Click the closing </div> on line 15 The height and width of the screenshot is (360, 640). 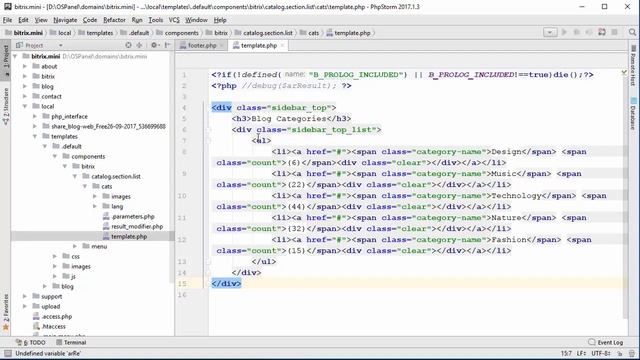[x=226, y=283]
